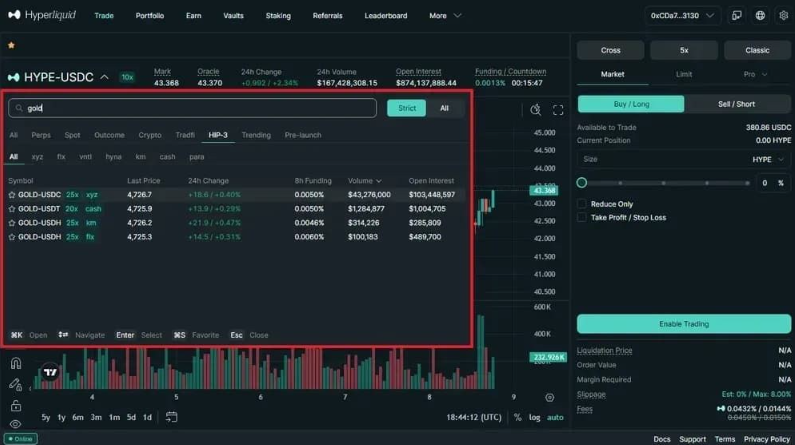Click the magnifier icon in search box
This screenshot has height=445, width=795.
19,108
